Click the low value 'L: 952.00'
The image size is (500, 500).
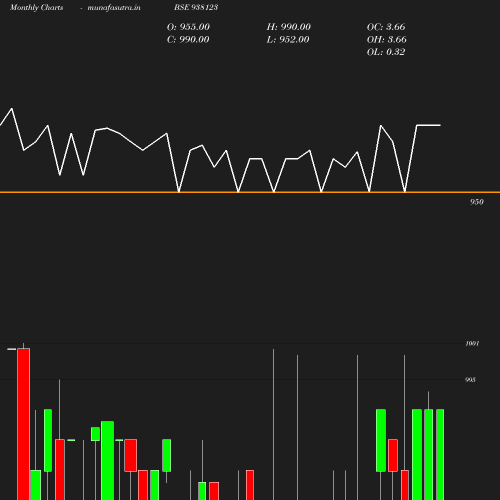[288, 40]
